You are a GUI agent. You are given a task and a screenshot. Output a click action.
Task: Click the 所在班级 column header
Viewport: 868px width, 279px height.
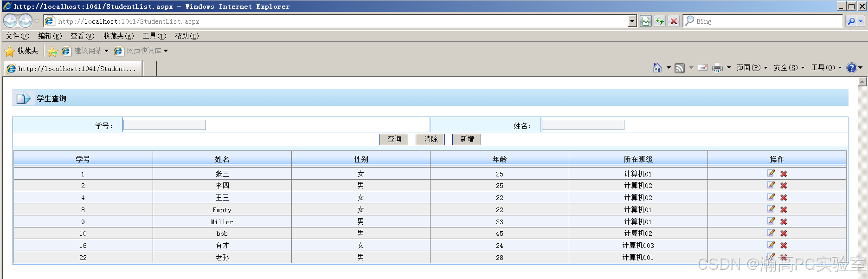pos(638,159)
